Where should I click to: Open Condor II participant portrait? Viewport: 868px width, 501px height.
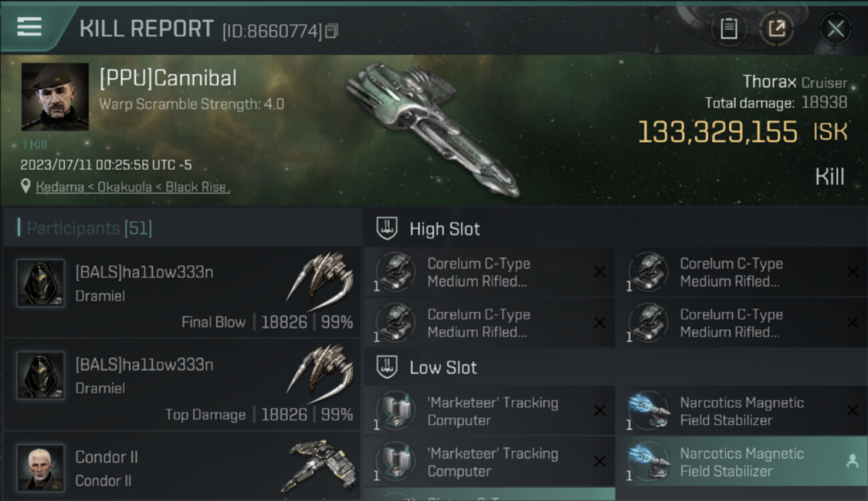click(41, 468)
